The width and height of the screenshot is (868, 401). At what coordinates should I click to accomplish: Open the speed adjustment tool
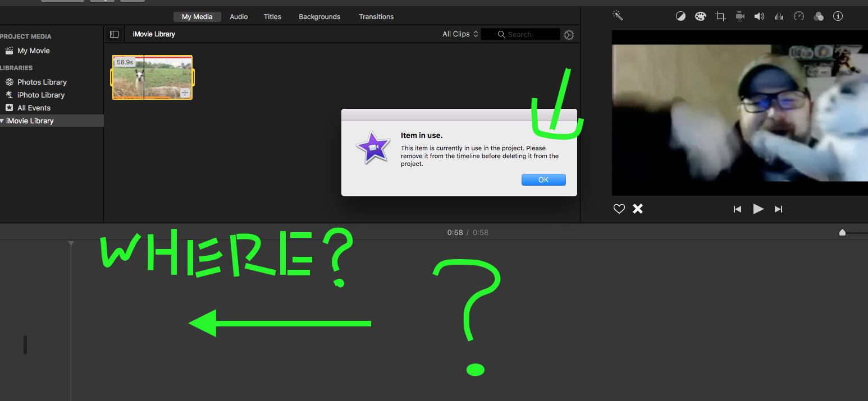pyautogui.click(x=799, y=16)
